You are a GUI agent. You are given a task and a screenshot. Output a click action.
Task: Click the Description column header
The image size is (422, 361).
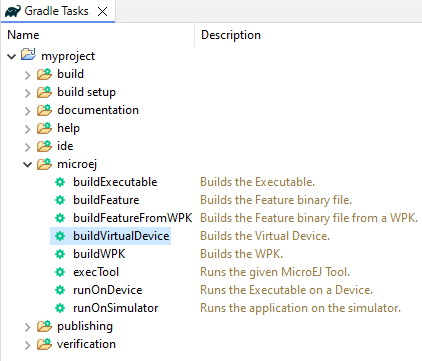pyautogui.click(x=231, y=35)
